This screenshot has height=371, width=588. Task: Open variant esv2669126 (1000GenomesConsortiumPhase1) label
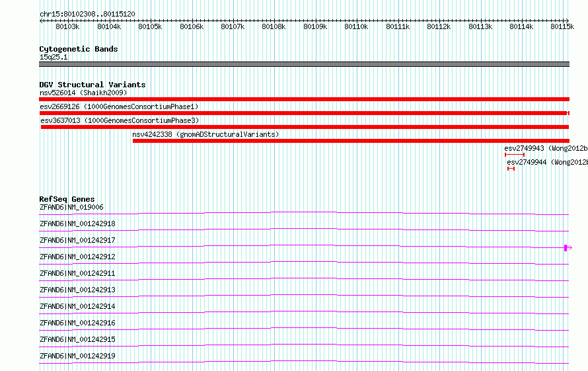[119, 106]
